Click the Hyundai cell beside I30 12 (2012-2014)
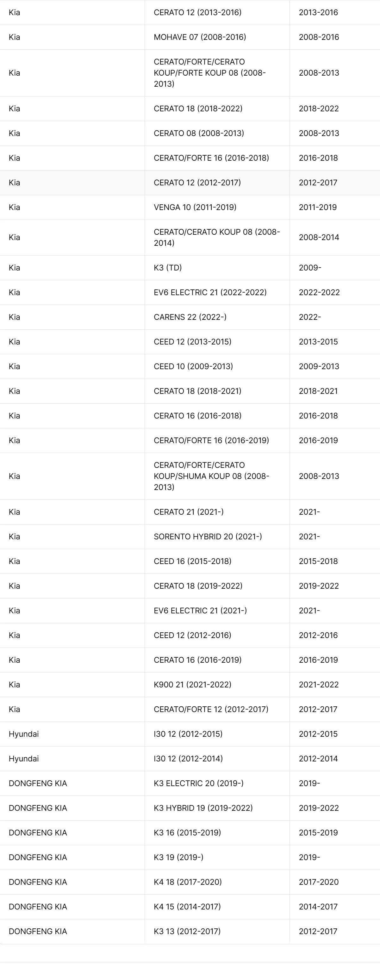Screen dimensions: 380x980 (x=24, y=759)
